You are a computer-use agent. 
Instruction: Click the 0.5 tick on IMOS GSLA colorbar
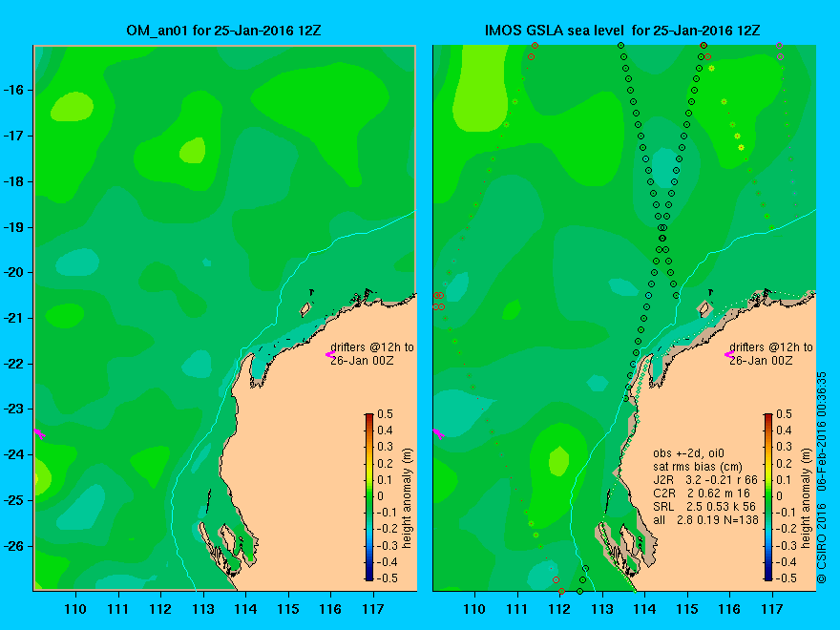click(785, 414)
